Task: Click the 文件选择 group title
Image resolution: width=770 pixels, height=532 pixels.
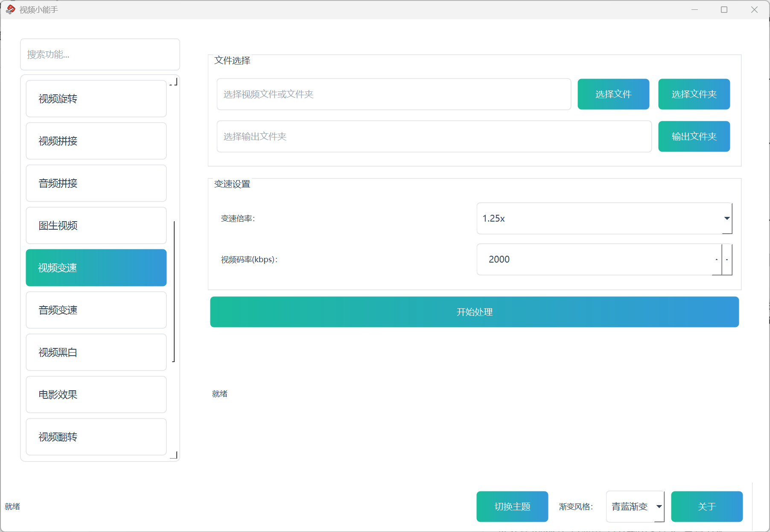Action: tap(232, 60)
